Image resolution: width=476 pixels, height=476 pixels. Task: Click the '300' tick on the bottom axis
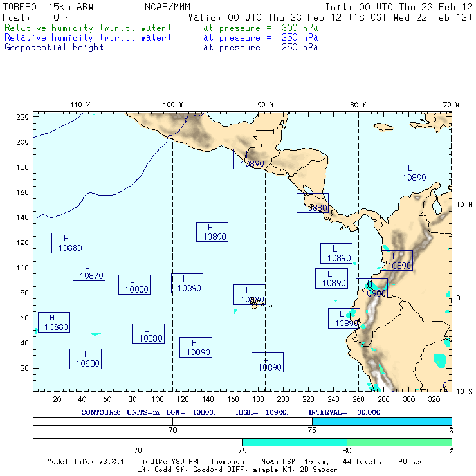(408, 399)
